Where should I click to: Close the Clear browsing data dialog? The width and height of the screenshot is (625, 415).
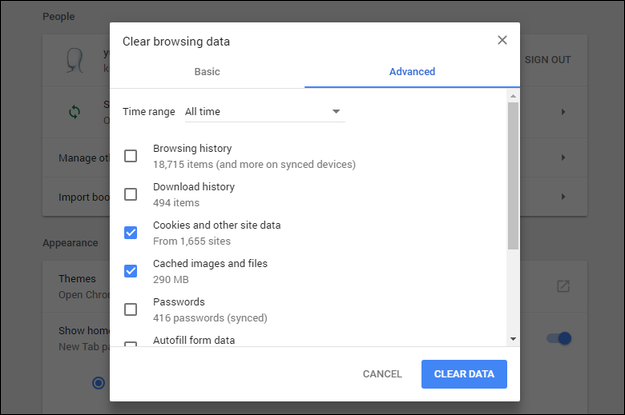[x=502, y=41]
